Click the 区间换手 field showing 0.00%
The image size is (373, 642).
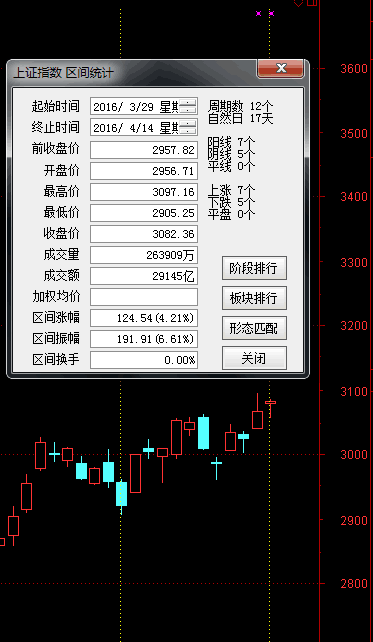tap(144, 360)
